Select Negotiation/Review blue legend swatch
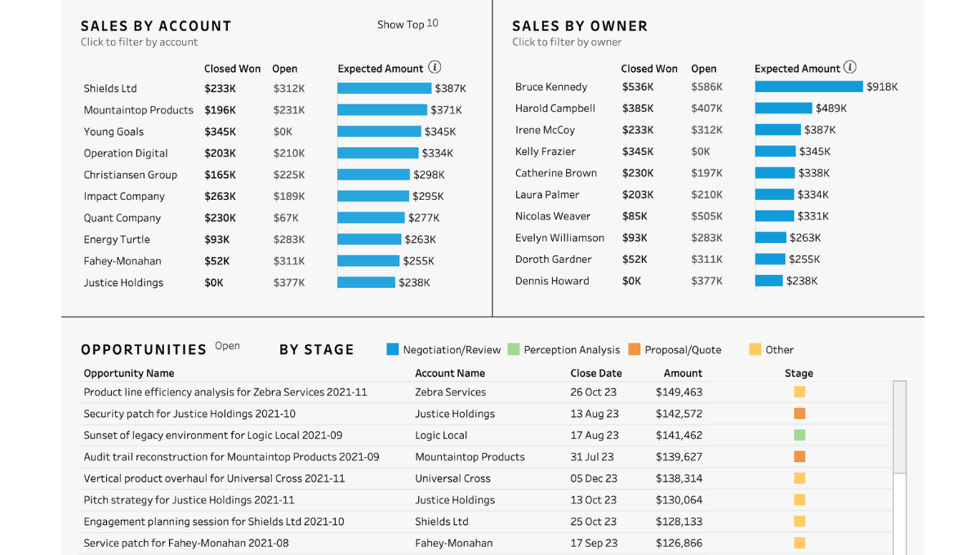This screenshot has height=555, width=980. 393,349
